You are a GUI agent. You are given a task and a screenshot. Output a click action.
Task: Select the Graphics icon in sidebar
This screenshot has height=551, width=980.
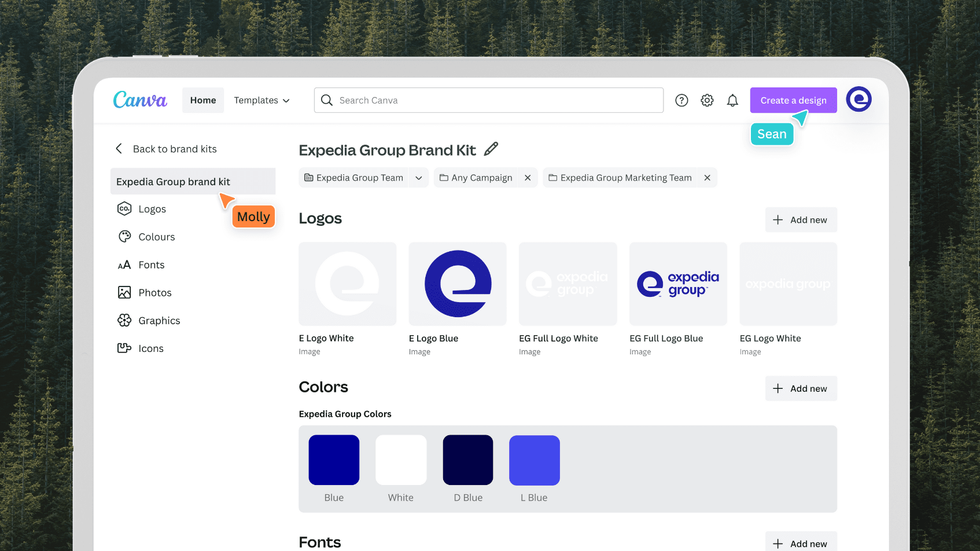[x=125, y=320]
